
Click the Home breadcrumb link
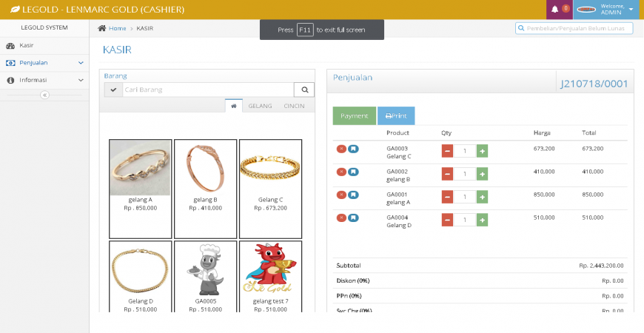[117, 28]
